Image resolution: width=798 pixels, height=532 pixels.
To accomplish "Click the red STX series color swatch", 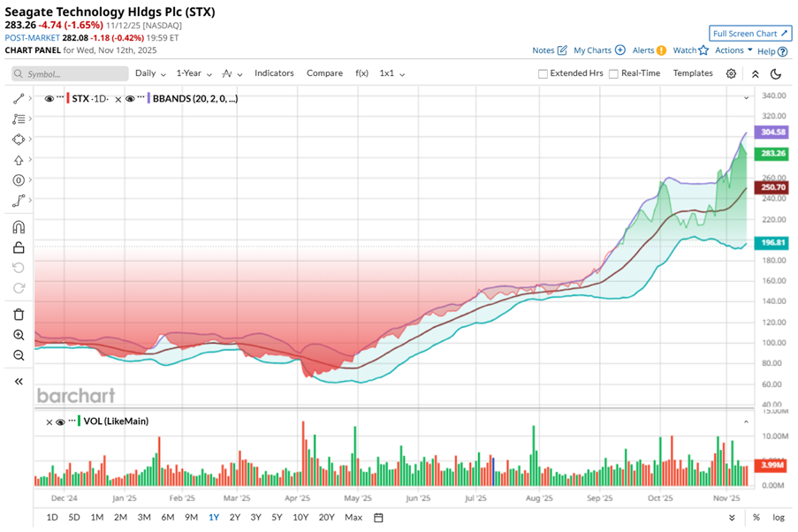I will [x=68, y=98].
